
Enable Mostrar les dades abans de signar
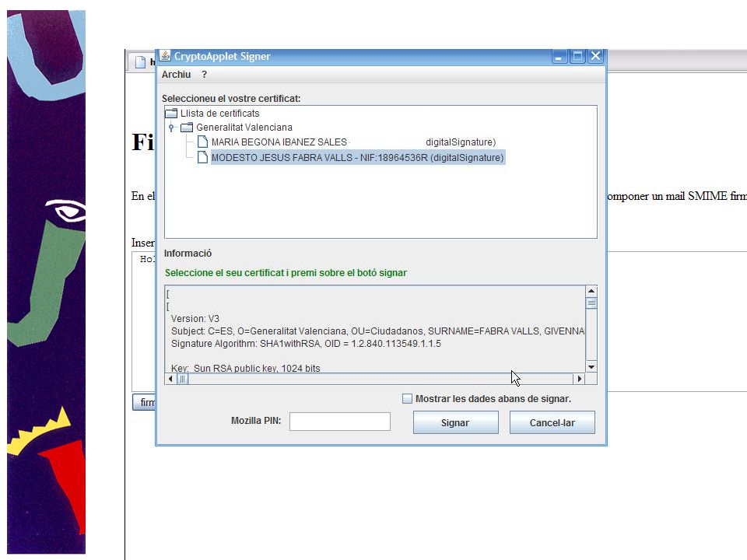point(407,398)
